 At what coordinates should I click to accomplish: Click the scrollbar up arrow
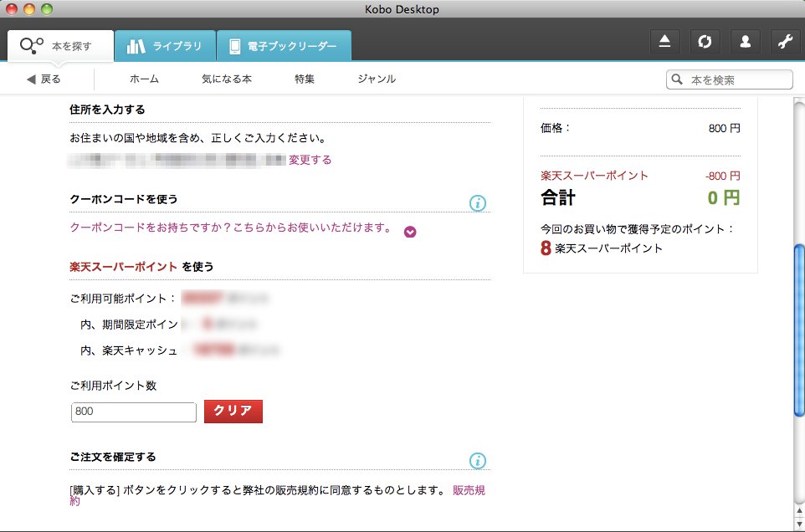pos(799,511)
